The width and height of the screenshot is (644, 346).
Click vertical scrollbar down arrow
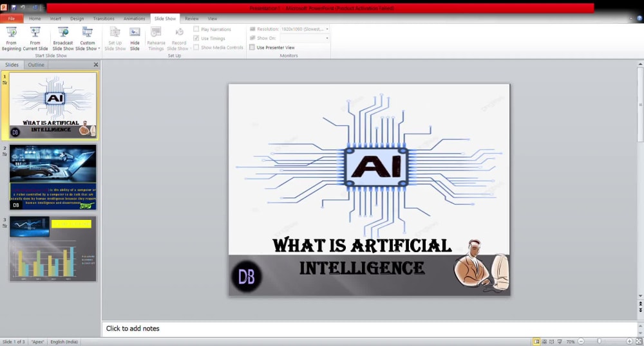coord(640,296)
